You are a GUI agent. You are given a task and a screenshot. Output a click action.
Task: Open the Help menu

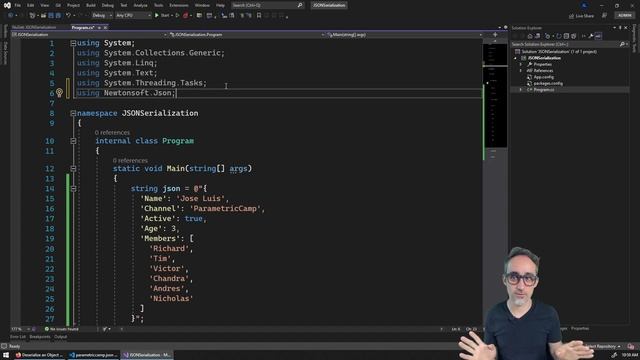[220, 5]
